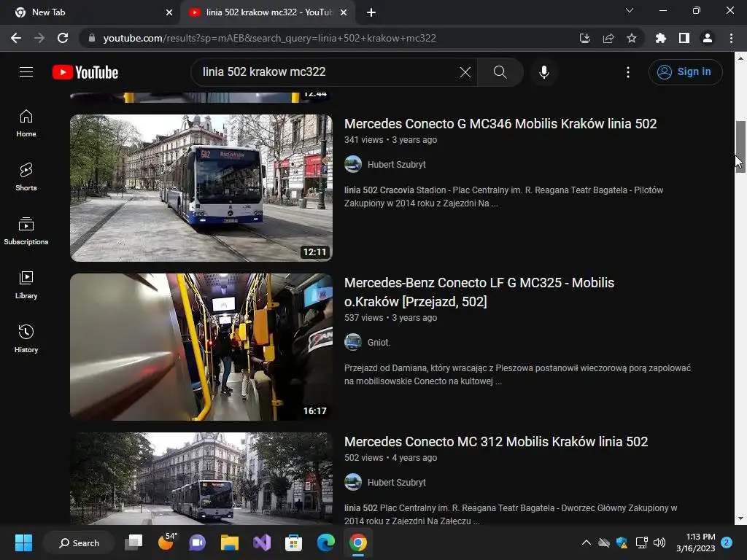Click the browser address bar URL

[270, 38]
